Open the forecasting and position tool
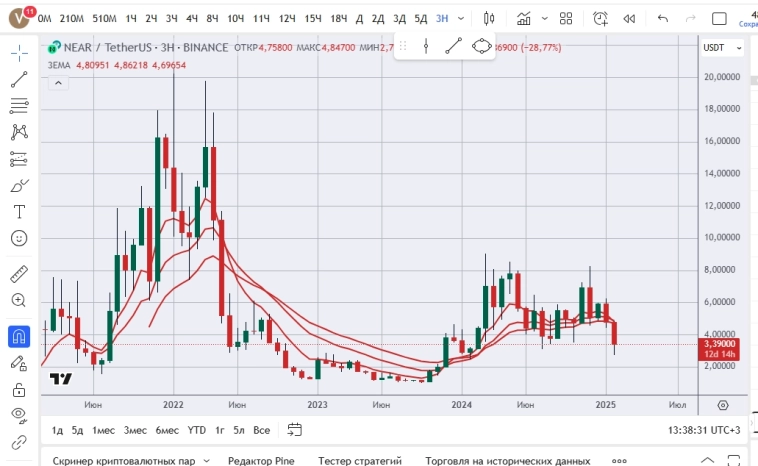This screenshot has height=466, width=758. (x=19, y=159)
